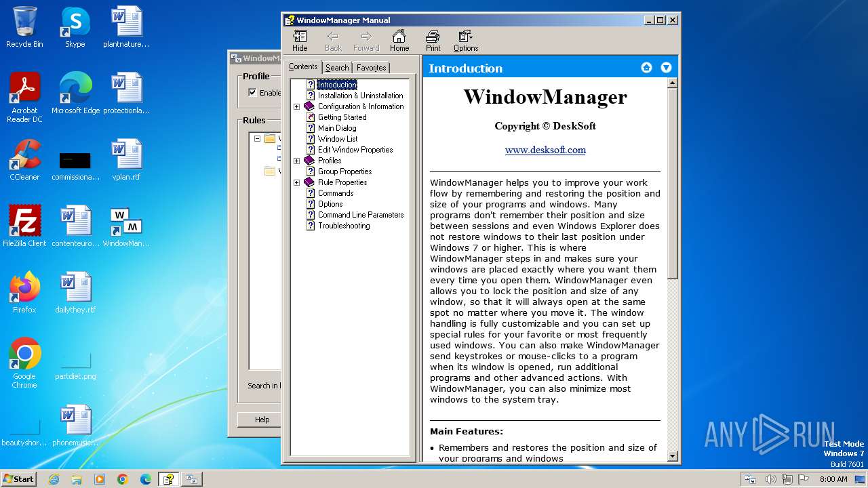Click the scroll-up arrow of the help page

[673, 83]
